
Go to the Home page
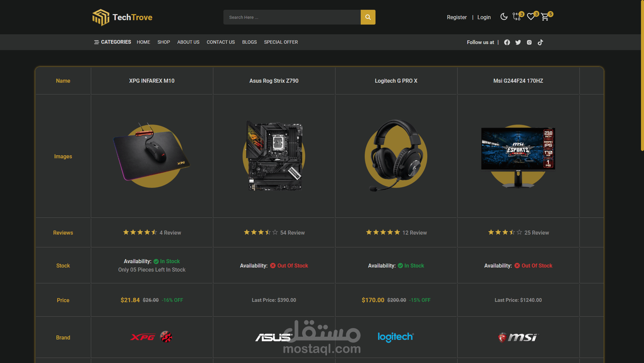tap(143, 42)
